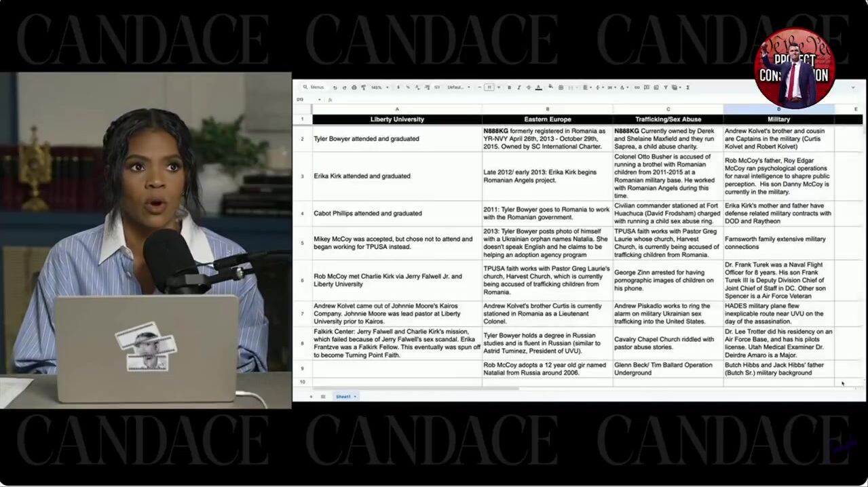Print the spreadsheet using printer icon
The height and width of the screenshot is (487, 868).
point(354,87)
